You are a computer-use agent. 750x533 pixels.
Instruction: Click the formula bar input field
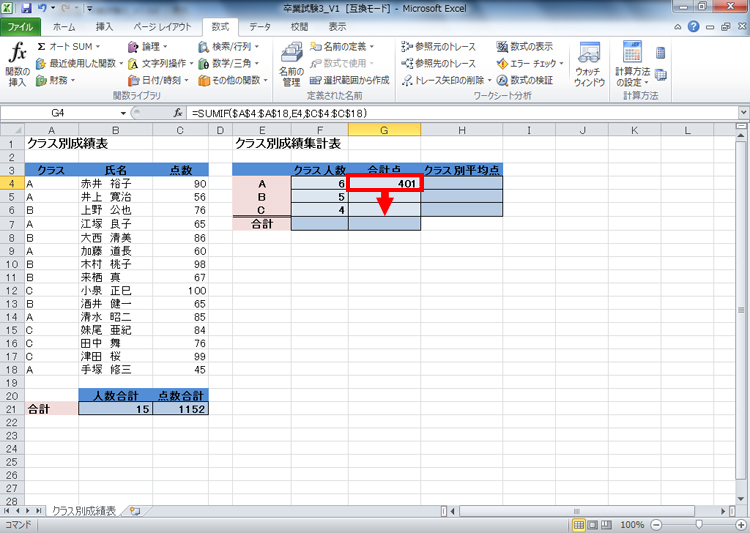coord(462,113)
